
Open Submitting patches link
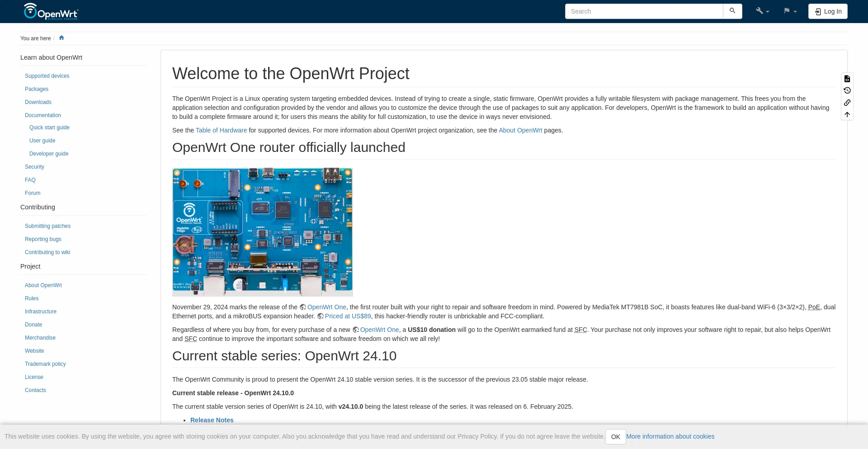click(47, 226)
